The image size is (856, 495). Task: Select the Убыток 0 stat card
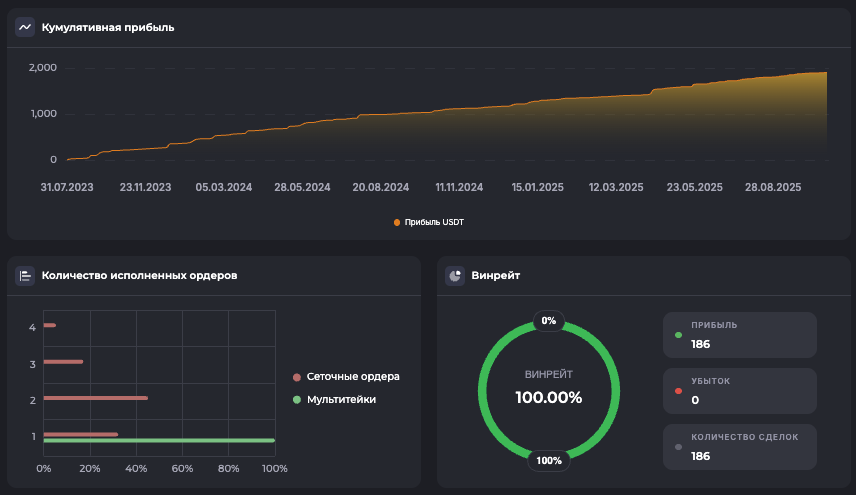coord(739,391)
